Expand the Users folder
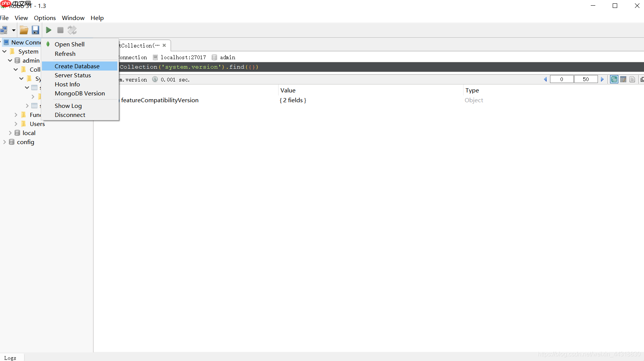This screenshot has height=361, width=644. click(16, 124)
